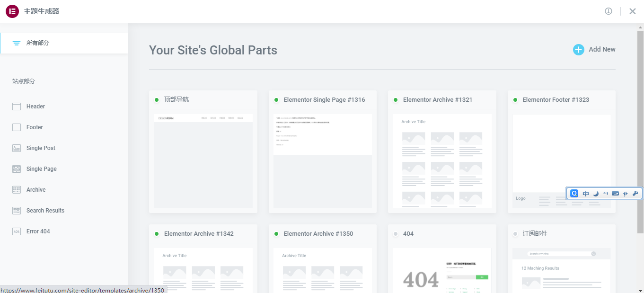
Task: Open IME settings wrench icon
Action: (635, 193)
